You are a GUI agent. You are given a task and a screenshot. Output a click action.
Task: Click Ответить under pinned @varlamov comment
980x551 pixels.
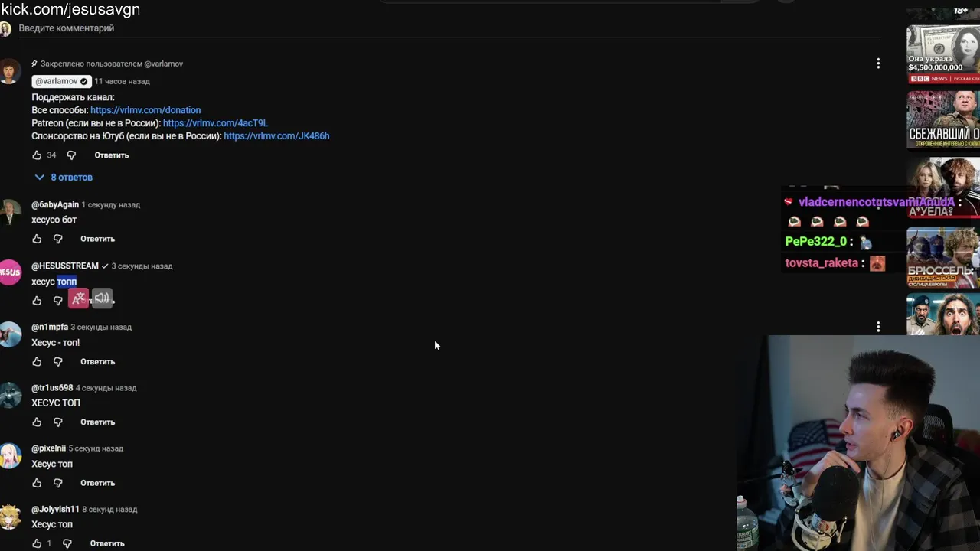[x=112, y=155]
